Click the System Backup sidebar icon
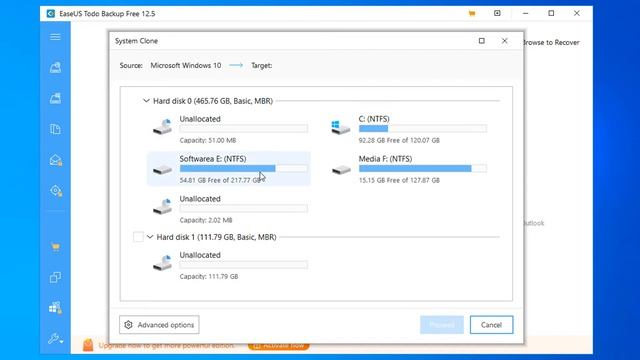 tap(55, 98)
